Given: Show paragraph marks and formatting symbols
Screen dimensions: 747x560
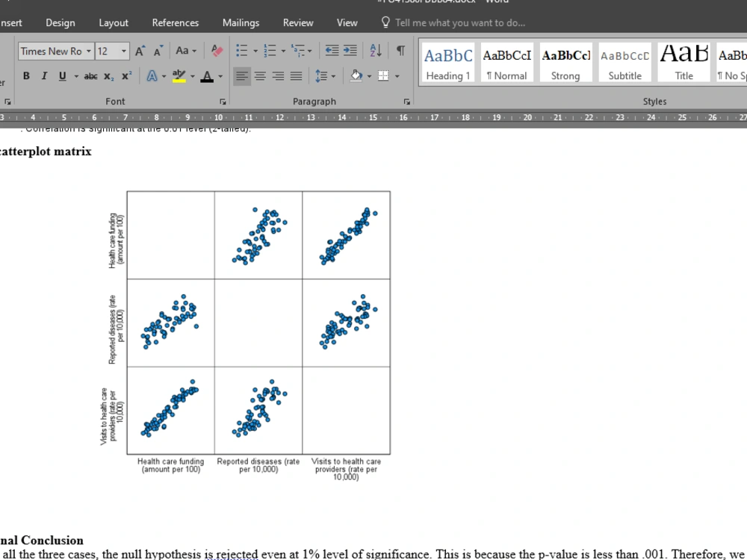Looking at the screenshot, I should click(400, 51).
